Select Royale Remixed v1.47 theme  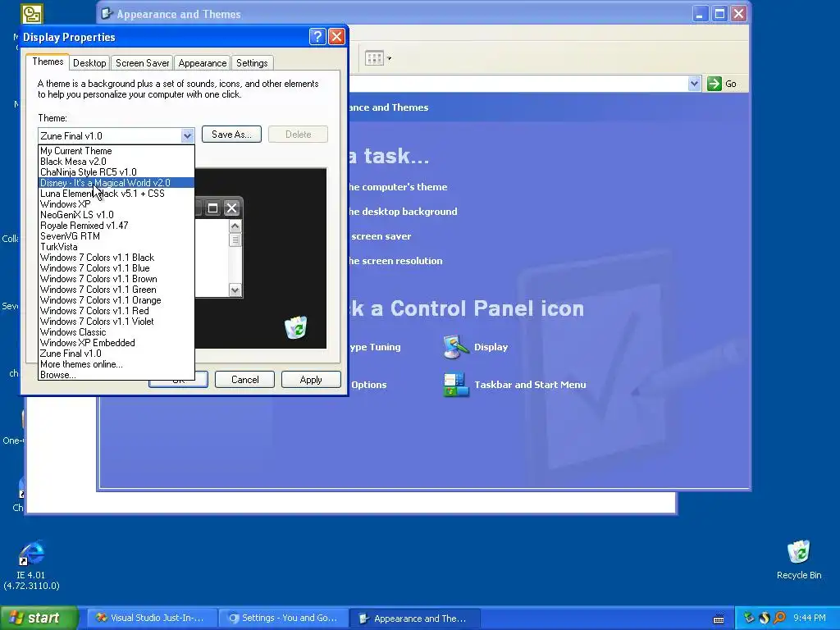pos(116,226)
